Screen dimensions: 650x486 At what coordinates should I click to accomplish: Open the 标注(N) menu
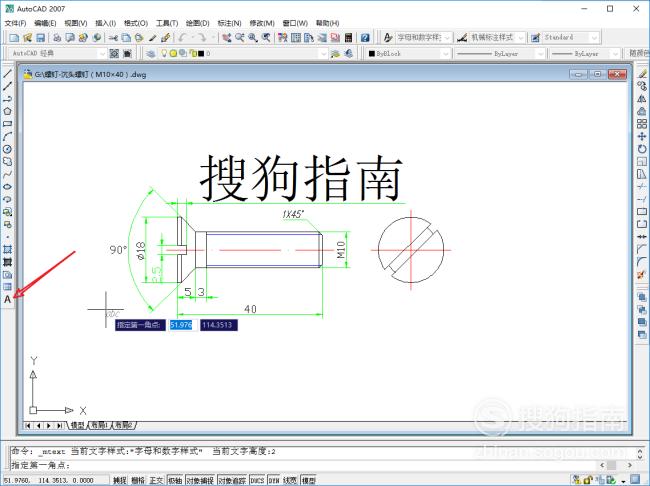coord(229,23)
